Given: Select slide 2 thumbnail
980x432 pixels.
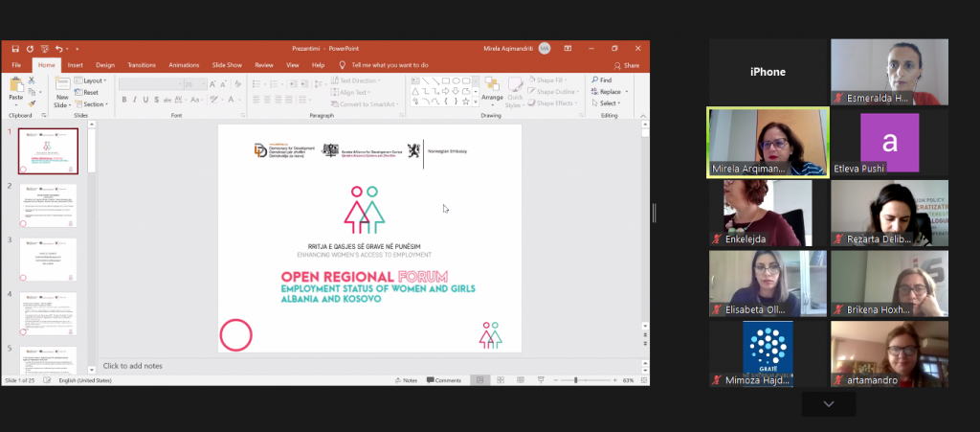Looking at the screenshot, I should coord(48,205).
